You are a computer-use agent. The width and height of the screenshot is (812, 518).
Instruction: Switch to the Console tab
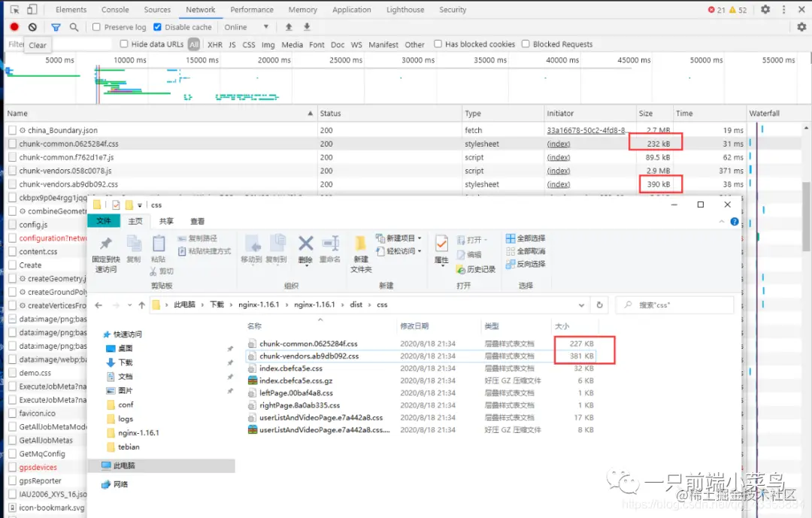point(115,9)
